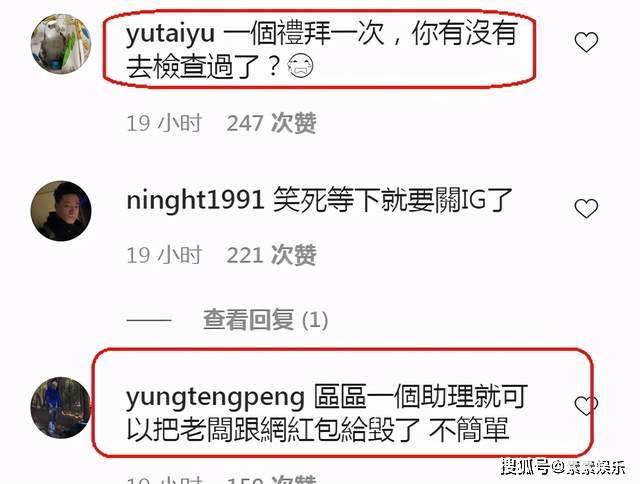Show who liked via 247 次赞
Image resolution: width=640 pixels, height=484 pixels.
(x=271, y=123)
